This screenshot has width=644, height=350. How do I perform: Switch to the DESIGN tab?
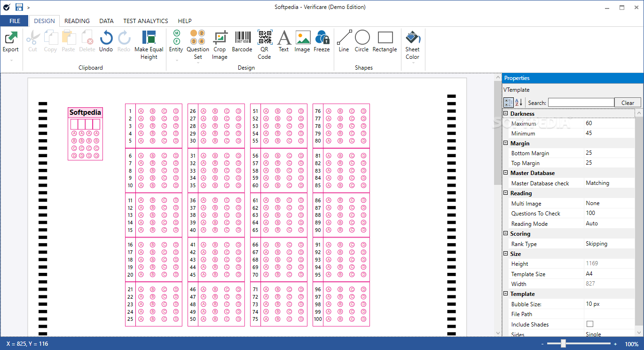45,21
